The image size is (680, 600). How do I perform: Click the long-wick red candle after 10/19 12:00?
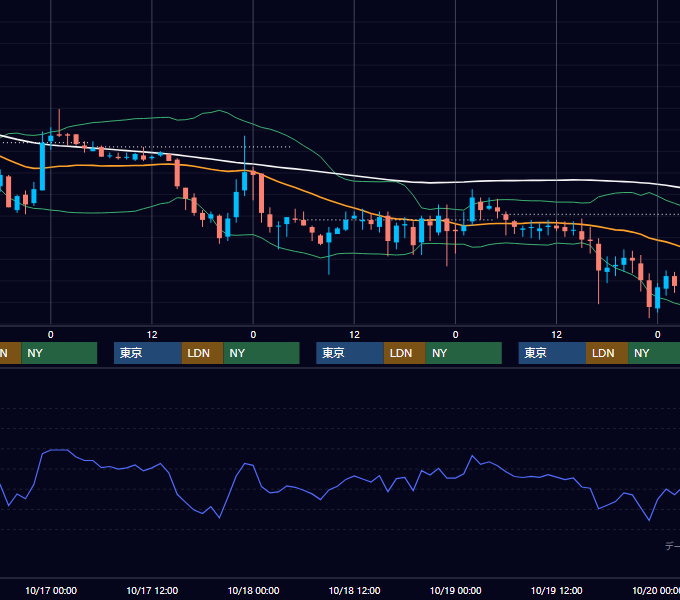(598, 258)
